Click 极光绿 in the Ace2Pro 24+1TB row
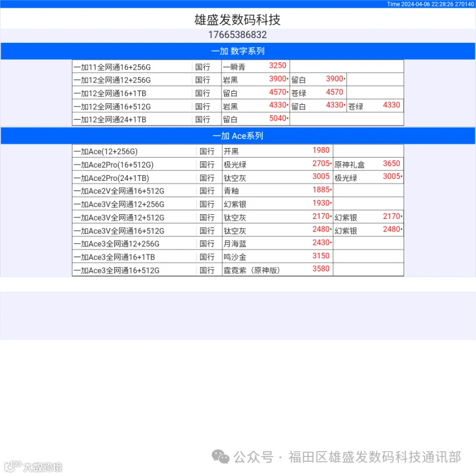 click(x=345, y=178)
